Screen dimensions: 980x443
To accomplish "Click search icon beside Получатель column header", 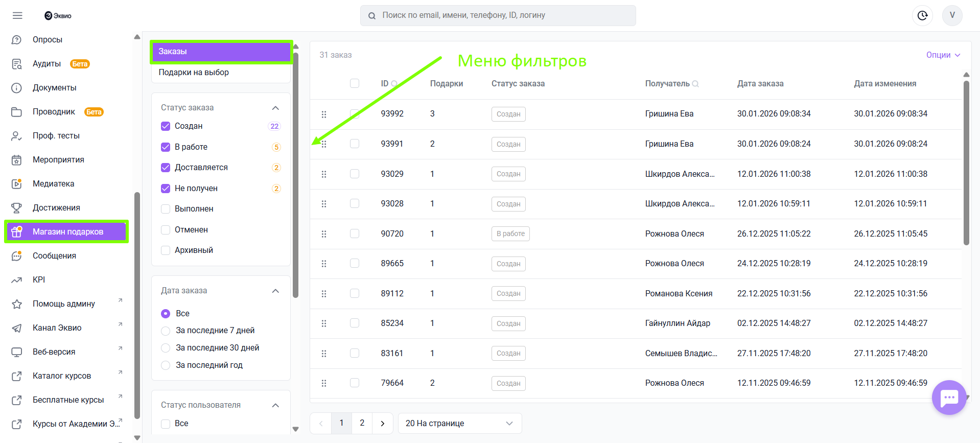I will tap(695, 84).
